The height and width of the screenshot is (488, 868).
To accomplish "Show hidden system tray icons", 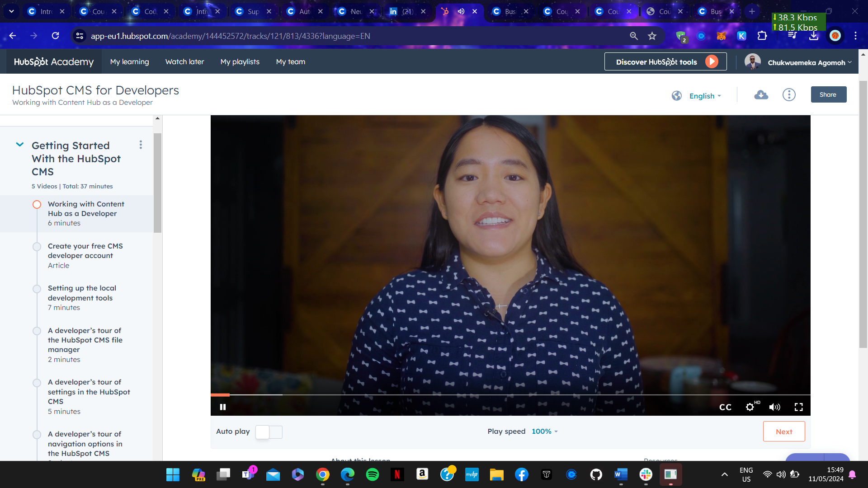I will (724, 474).
